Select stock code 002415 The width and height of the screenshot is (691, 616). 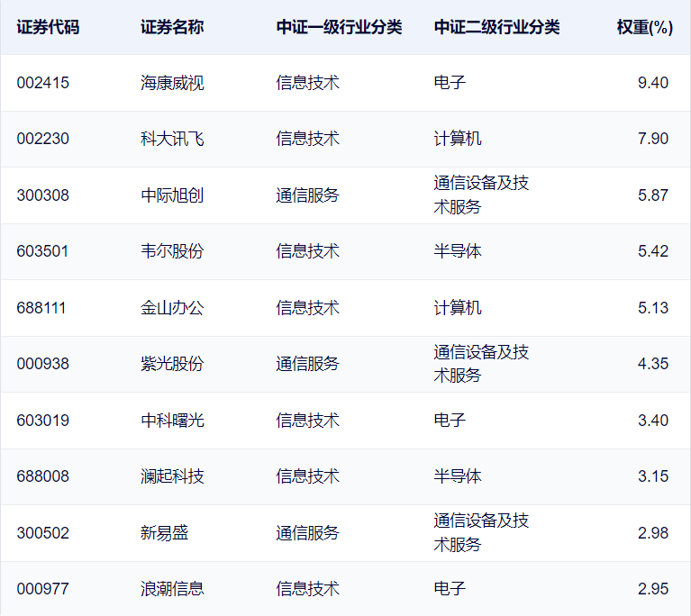tap(43, 83)
